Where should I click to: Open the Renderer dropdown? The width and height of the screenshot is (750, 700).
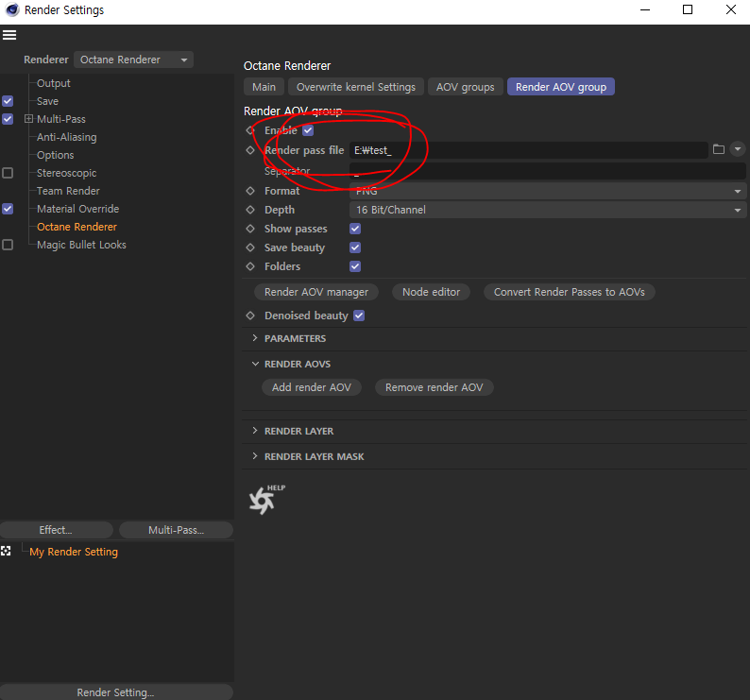133,60
